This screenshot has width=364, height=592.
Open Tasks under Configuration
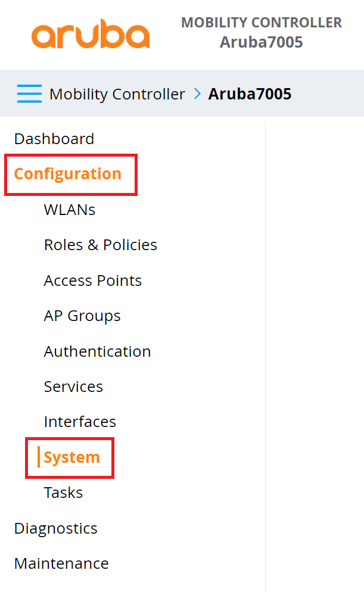[x=63, y=493]
